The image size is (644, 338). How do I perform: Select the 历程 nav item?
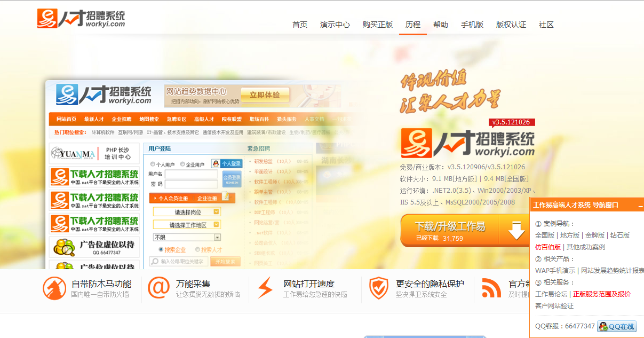tap(413, 25)
